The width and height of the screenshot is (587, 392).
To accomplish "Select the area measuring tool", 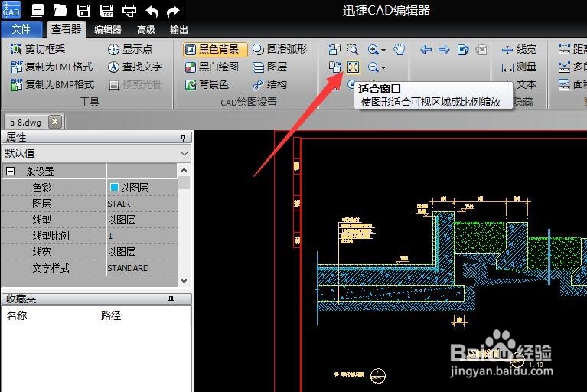I will click(572, 85).
